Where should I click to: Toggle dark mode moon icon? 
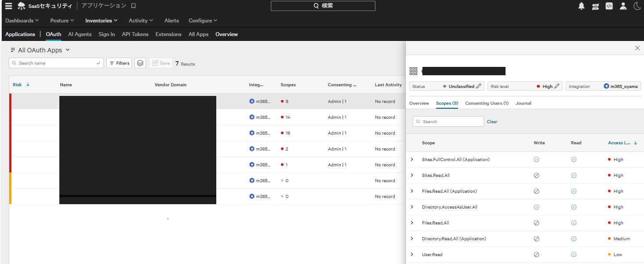[x=637, y=6]
